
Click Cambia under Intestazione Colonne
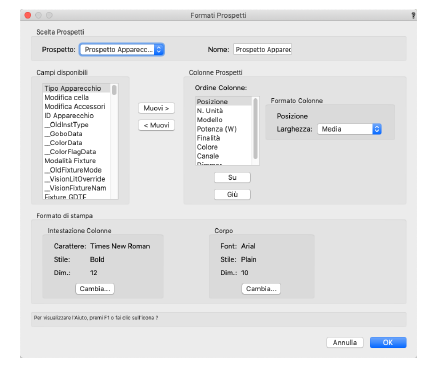pos(95,289)
